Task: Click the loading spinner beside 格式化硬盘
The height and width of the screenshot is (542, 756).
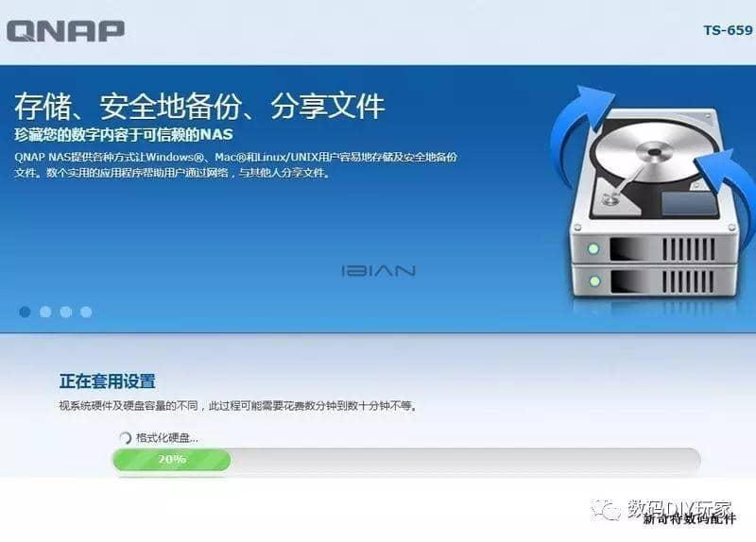Action: point(125,438)
